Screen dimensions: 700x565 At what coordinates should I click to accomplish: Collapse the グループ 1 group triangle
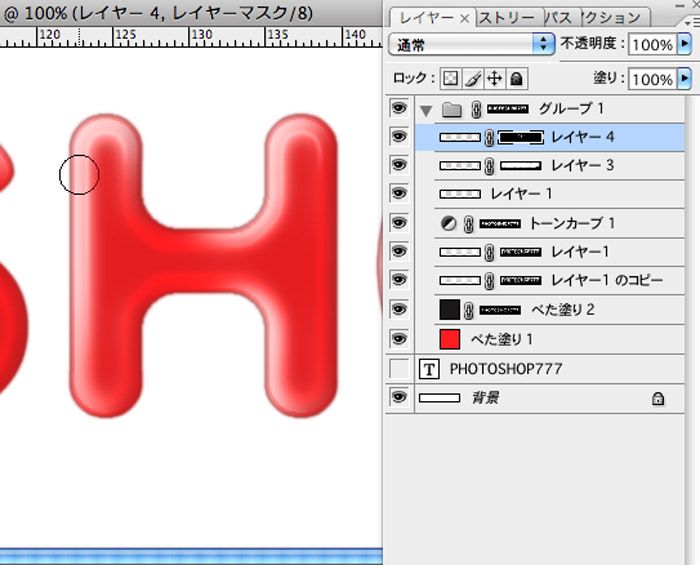[x=427, y=109]
